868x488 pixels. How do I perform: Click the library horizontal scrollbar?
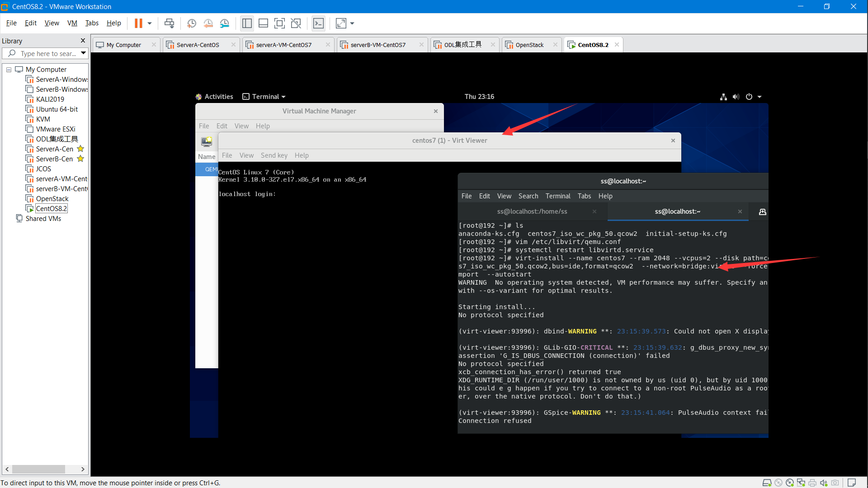pos(38,469)
